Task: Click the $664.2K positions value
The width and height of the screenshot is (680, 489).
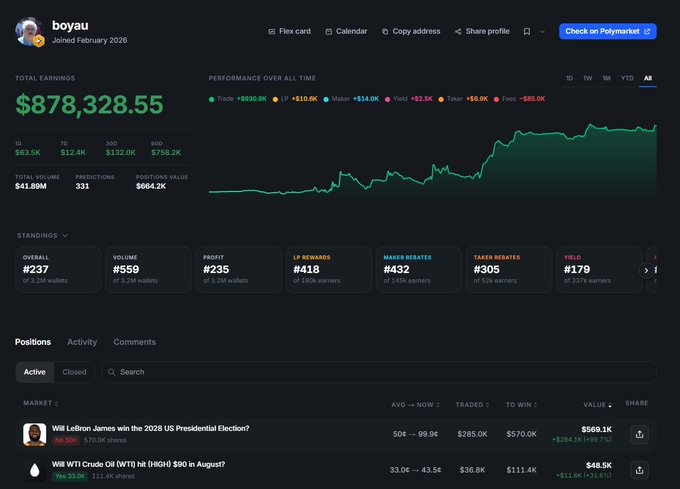Action: [151, 186]
